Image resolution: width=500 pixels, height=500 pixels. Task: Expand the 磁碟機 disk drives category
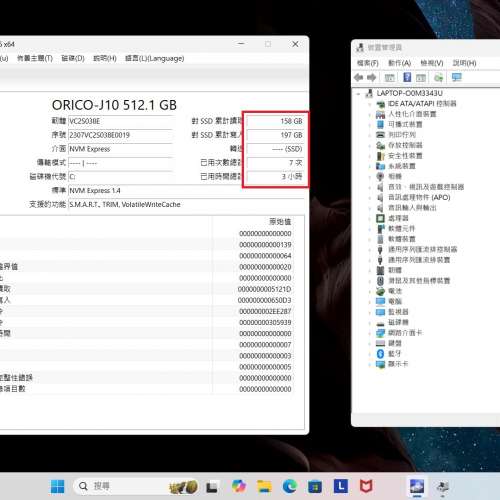tap(370, 322)
